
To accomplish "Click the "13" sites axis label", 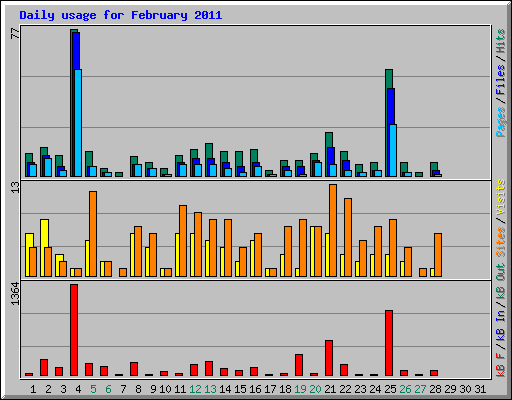I will pyautogui.click(x=15, y=188).
